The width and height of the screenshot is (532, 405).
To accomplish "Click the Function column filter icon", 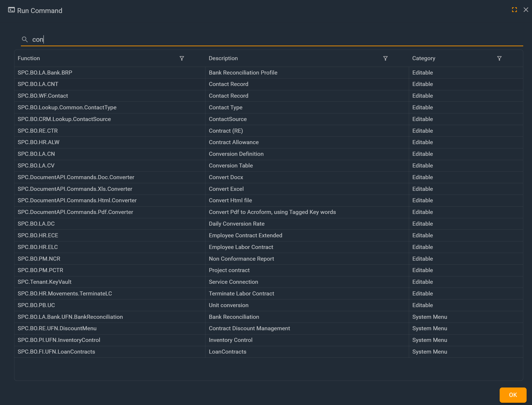I will pos(182,58).
